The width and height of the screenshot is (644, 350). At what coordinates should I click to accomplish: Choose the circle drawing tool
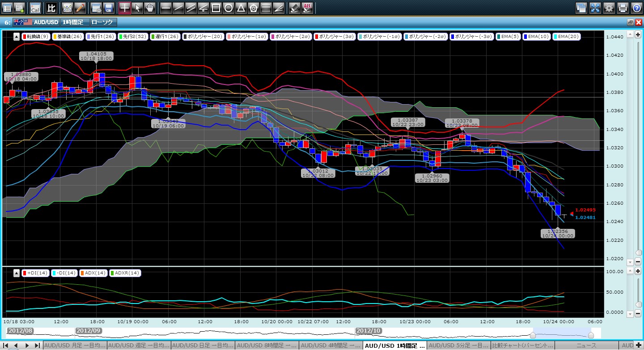[228, 8]
